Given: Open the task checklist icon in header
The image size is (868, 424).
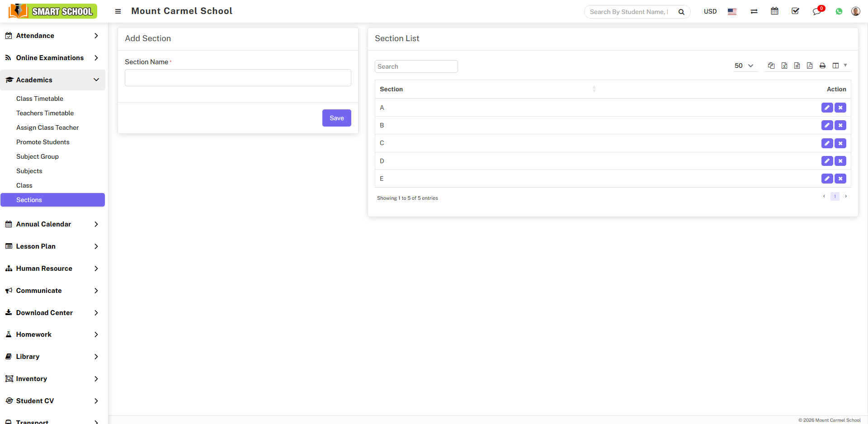Looking at the screenshot, I should pos(796,11).
